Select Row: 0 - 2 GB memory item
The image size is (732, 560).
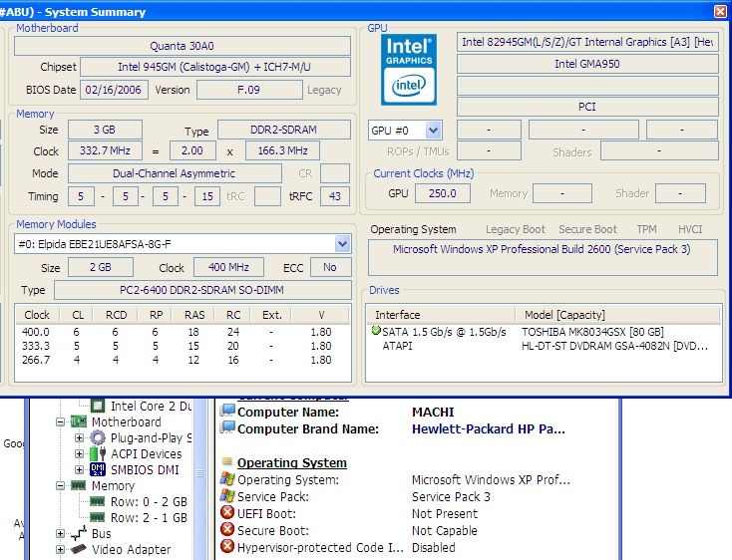[x=148, y=501]
